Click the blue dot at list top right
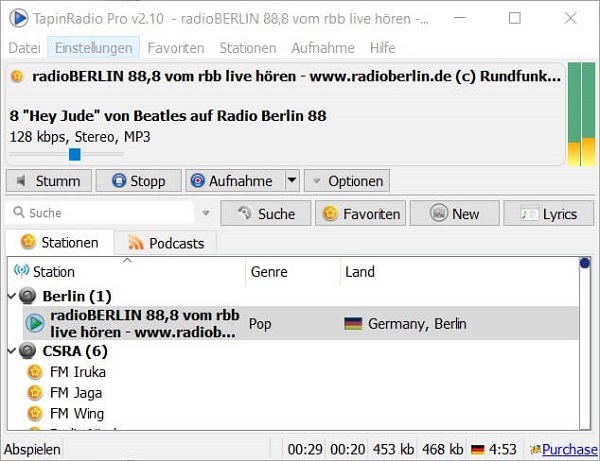Screen dimensions: 600x461 585,263
